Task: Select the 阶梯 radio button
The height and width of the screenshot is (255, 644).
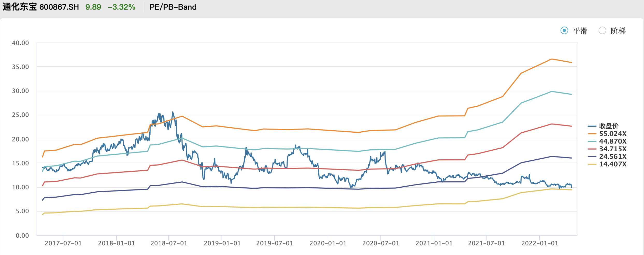Action: 602,31
